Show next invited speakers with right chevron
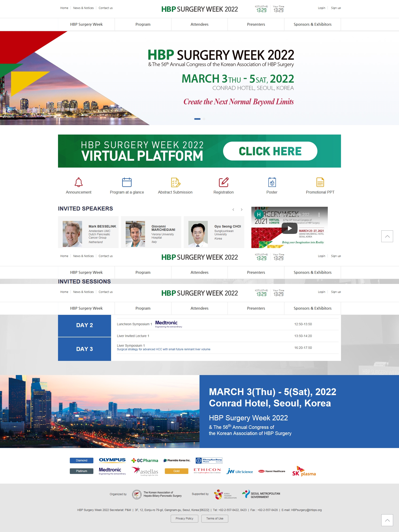399x532 pixels. coord(241,210)
